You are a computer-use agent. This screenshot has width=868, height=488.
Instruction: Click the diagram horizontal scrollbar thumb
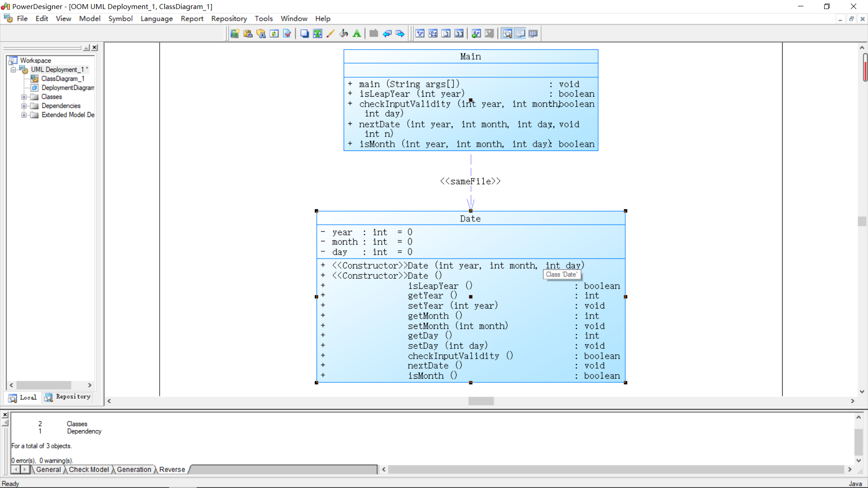[481, 401]
